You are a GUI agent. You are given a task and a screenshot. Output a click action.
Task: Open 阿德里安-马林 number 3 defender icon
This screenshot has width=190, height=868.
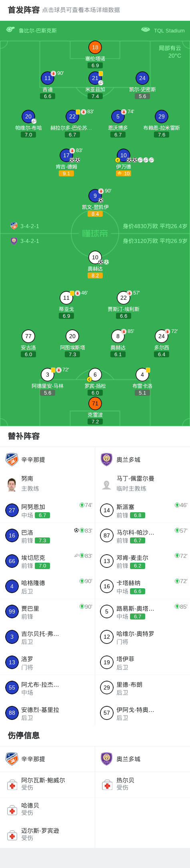coord(48,375)
